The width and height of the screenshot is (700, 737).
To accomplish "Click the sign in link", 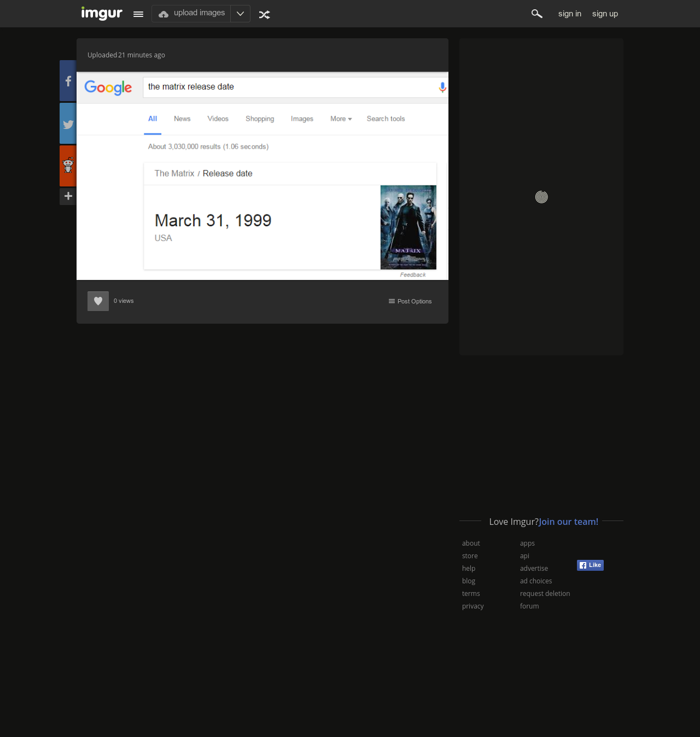I will (570, 14).
